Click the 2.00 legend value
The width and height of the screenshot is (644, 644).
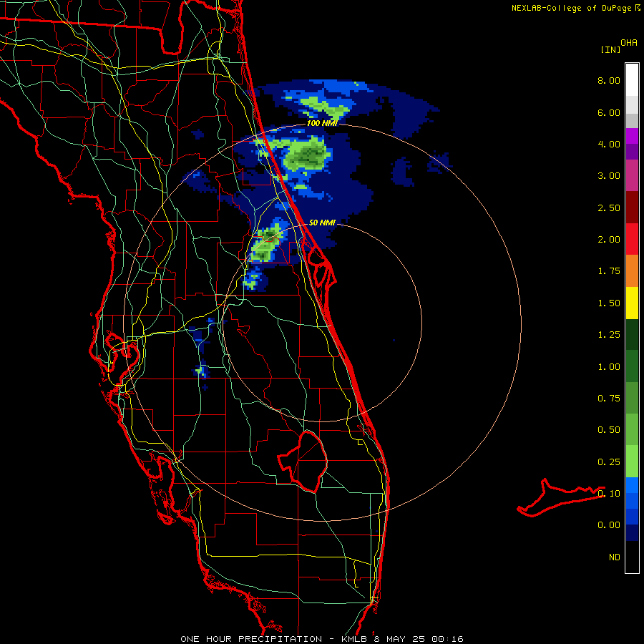pos(609,240)
